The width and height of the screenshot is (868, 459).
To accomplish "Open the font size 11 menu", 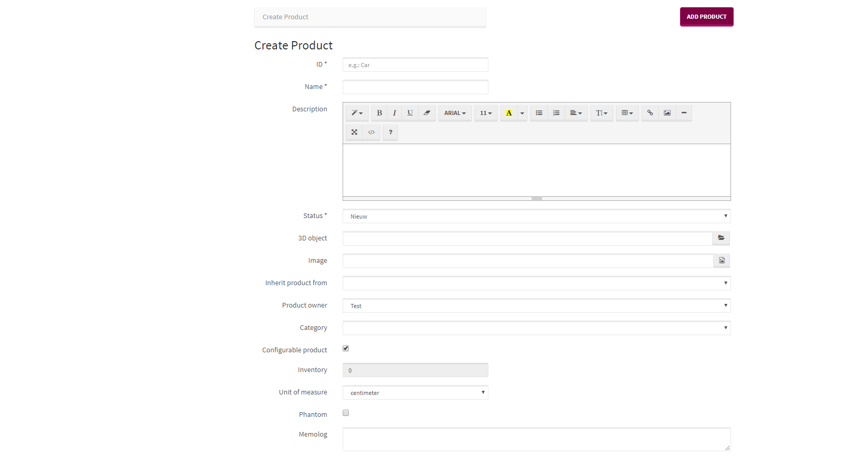I will click(485, 113).
